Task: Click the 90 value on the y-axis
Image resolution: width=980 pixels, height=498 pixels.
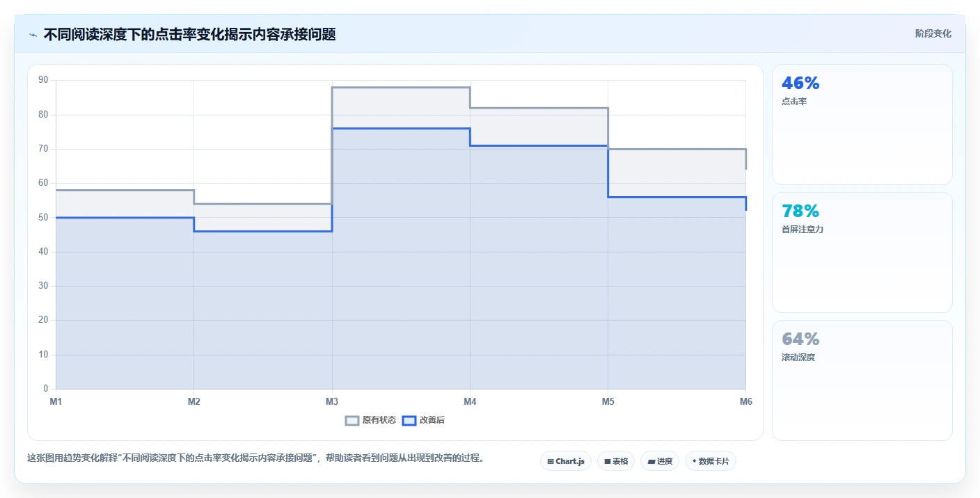Action: (x=43, y=80)
